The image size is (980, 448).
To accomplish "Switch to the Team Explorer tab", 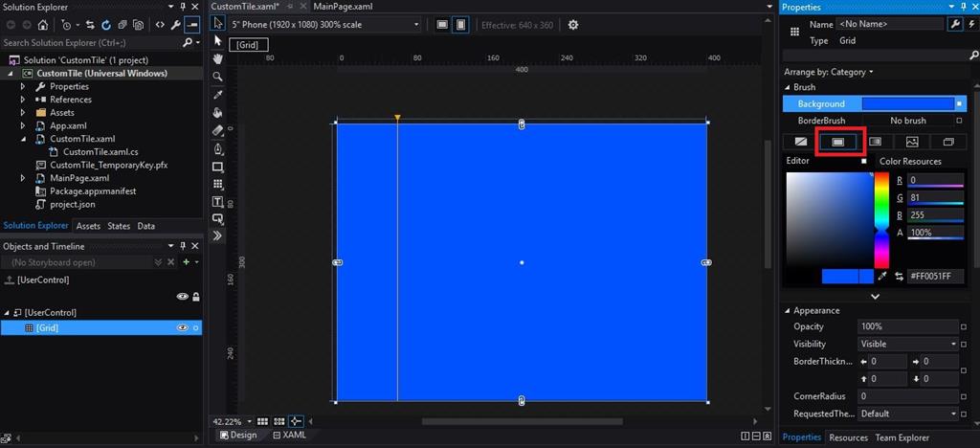I will point(902,437).
